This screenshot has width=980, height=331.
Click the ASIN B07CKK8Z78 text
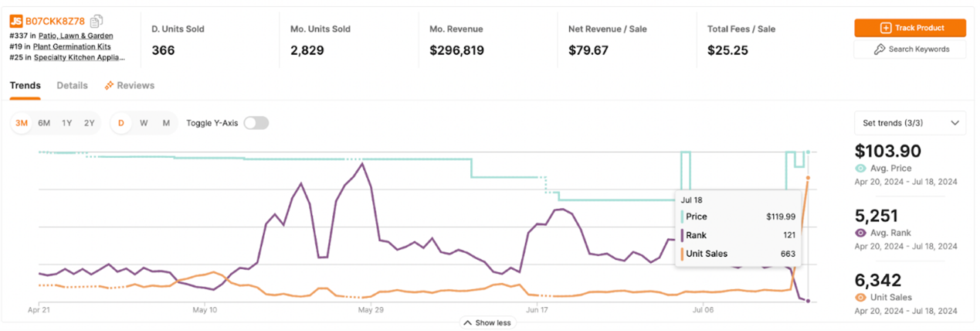click(55, 21)
